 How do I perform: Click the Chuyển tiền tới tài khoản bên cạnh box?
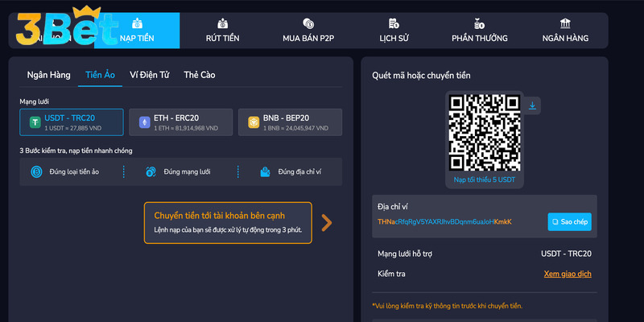click(x=228, y=223)
